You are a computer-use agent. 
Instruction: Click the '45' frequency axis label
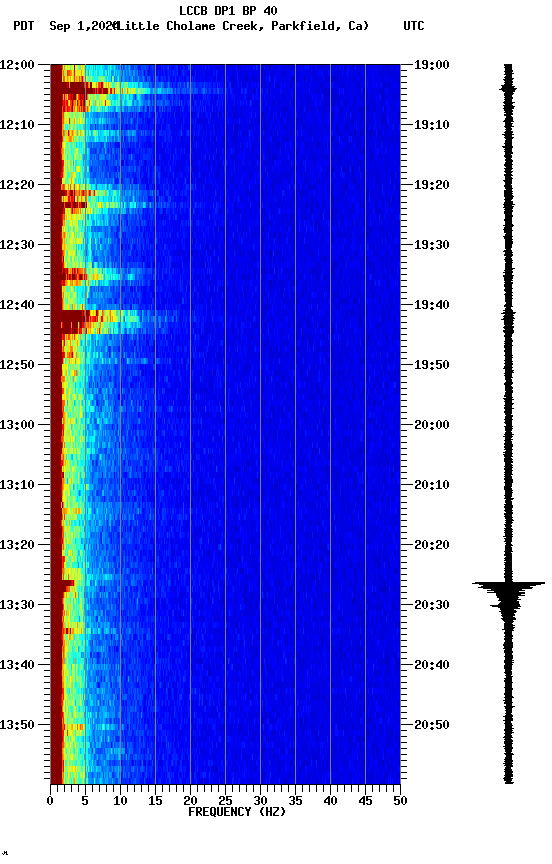tap(365, 801)
